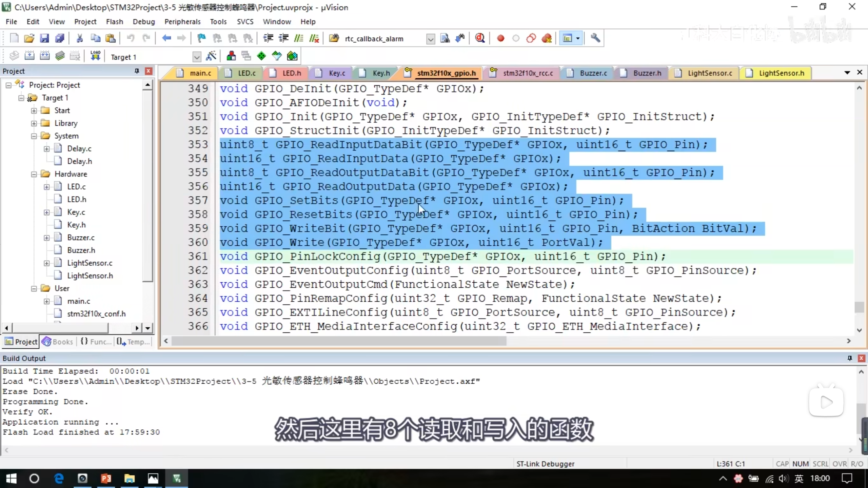Open the Books panel tab
The width and height of the screenshot is (868, 488).
click(x=58, y=342)
